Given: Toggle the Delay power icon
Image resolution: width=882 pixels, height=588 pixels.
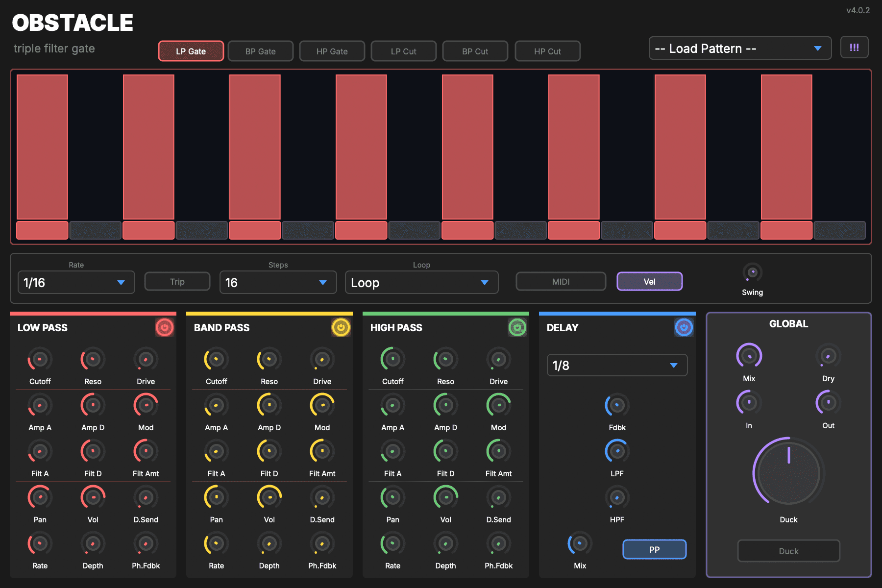Looking at the screenshot, I should coord(684,327).
